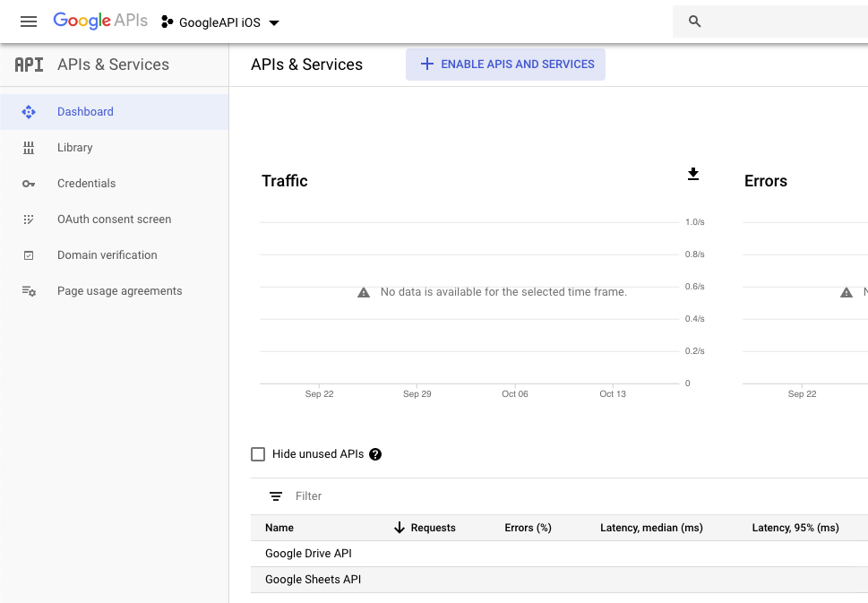
Task: Go to OAuth consent screen menu item
Action: 114,220
